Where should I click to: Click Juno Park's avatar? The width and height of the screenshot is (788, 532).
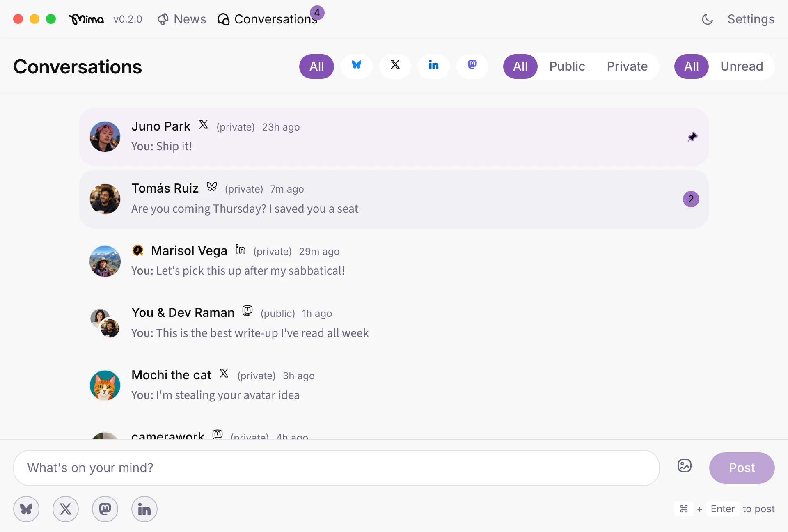105,137
